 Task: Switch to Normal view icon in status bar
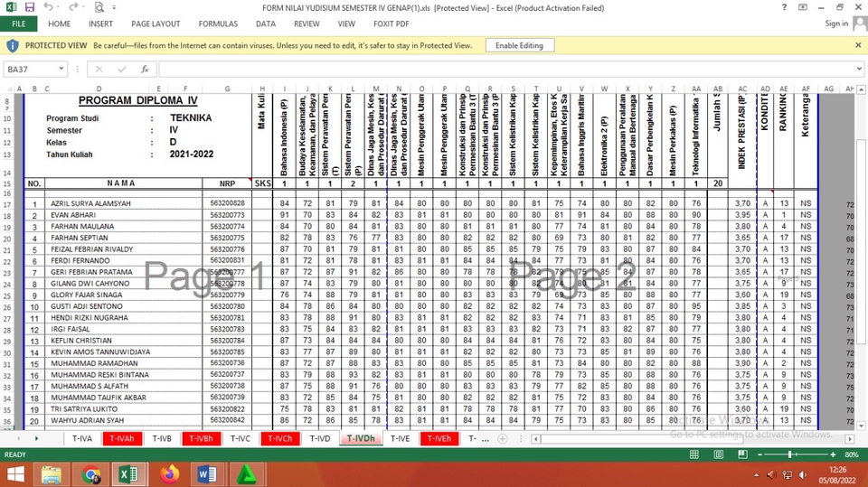pyautogui.click(x=694, y=454)
